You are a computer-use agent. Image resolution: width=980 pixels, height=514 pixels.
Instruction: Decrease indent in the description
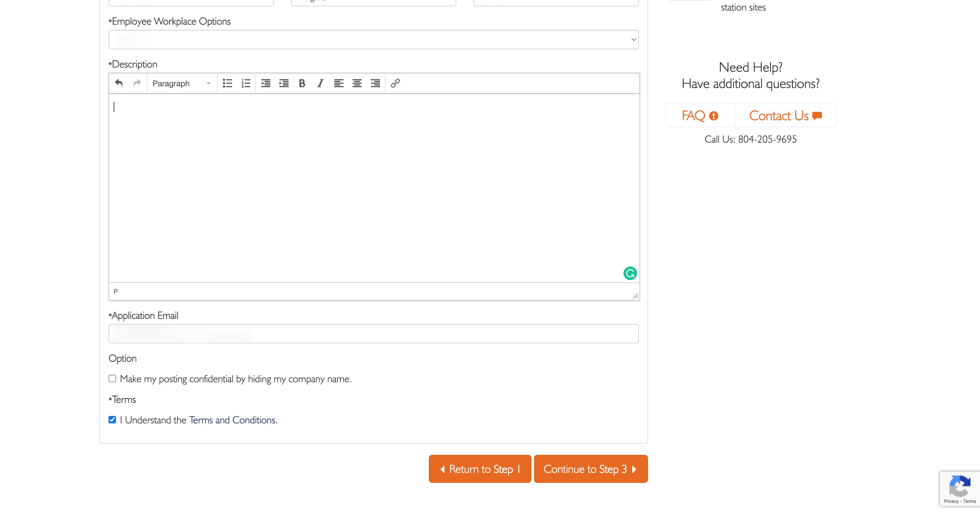pos(265,83)
